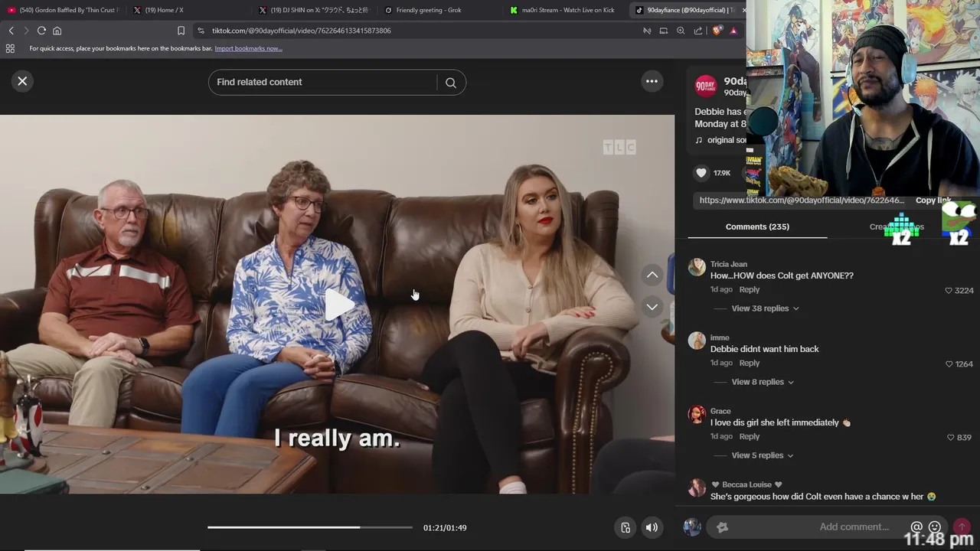
Task: Expand View 38 replies
Action: tap(765, 308)
